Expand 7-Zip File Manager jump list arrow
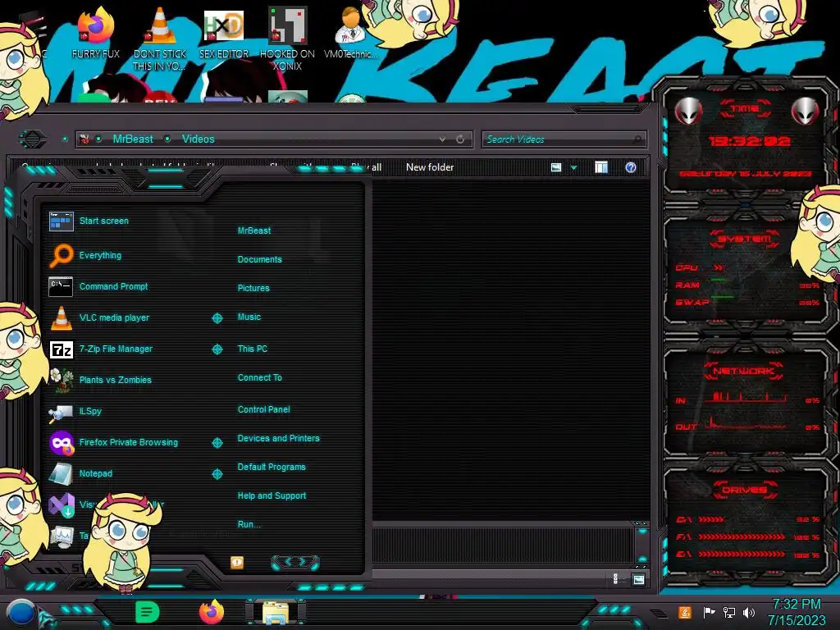This screenshot has height=630, width=840. pos(217,349)
